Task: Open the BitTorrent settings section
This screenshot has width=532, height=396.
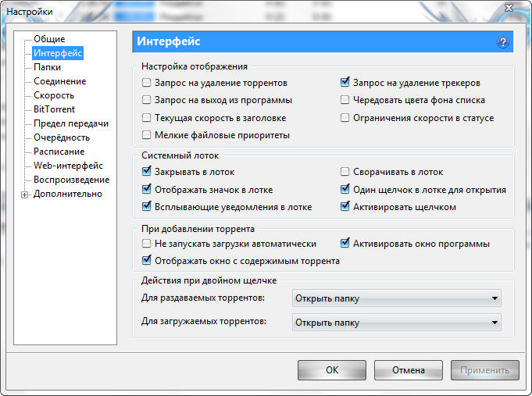Action: coord(54,109)
